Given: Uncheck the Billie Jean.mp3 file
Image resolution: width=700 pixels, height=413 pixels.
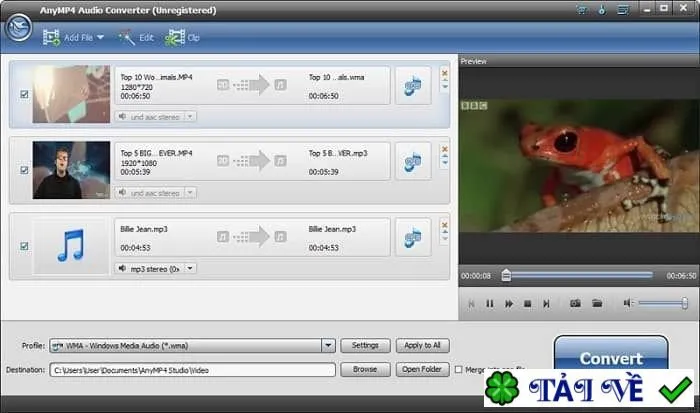Looking at the screenshot, I should [24, 246].
